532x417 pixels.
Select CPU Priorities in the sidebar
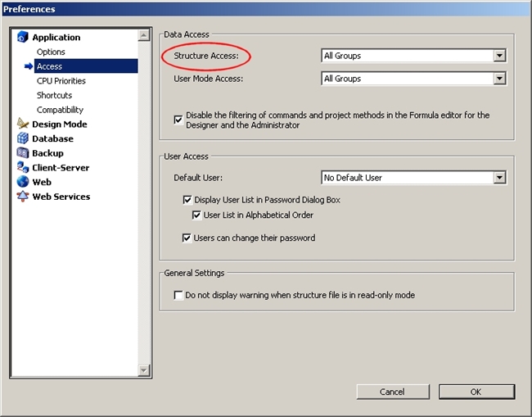coord(61,81)
